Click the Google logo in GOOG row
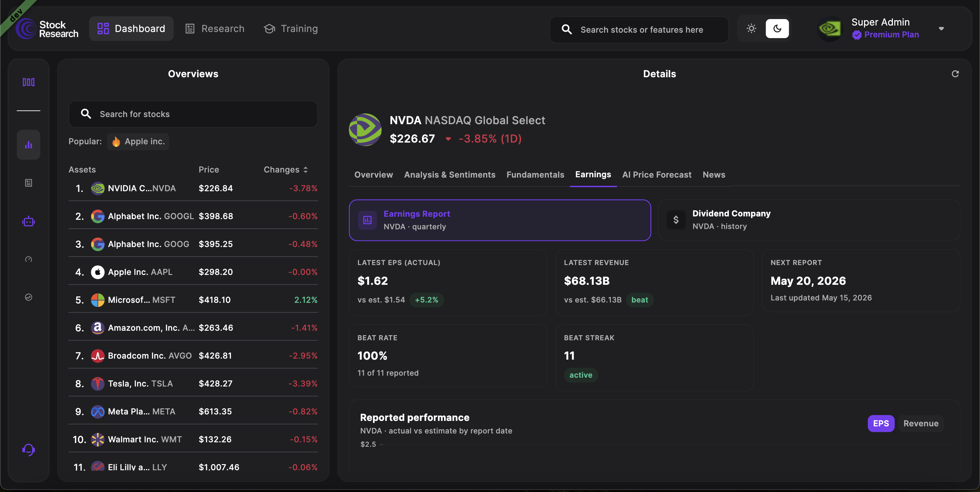This screenshot has height=492, width=980. [x=98, y=244]
